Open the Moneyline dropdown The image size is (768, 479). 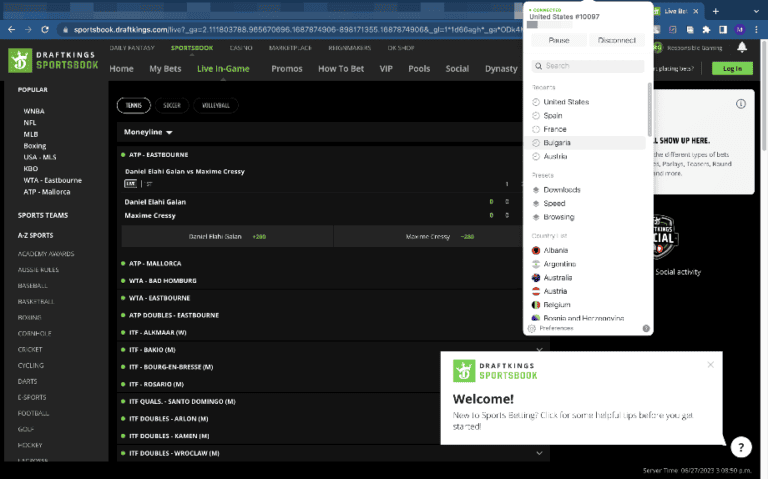(x=148, y=132)
